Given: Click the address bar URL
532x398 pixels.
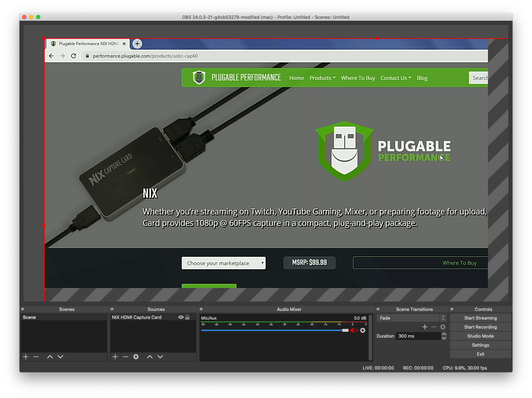Looking at the screenshot, I should coord(145,56).
